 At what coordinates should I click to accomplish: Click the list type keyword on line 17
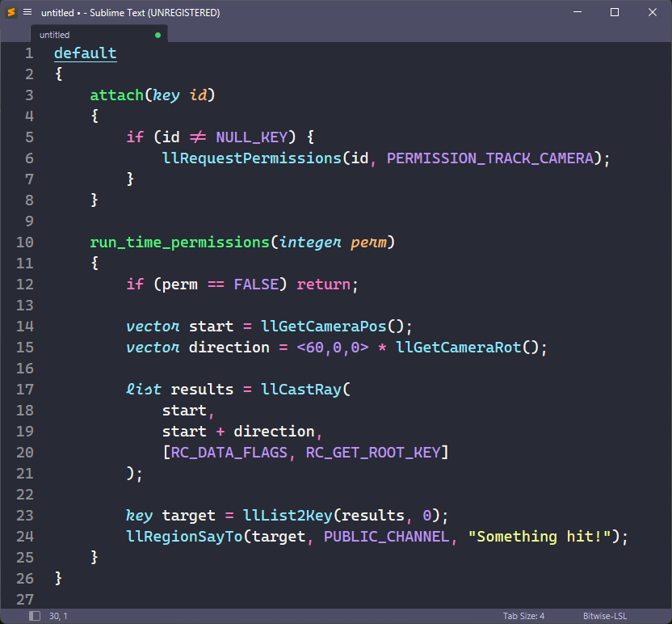click(144, 390)
